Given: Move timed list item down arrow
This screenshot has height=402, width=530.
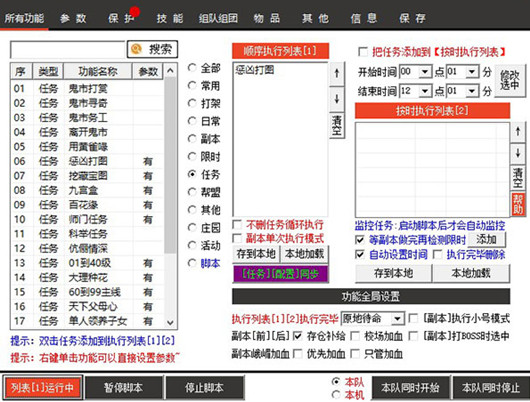Looking at the screenshot, I should pyautogui.click(x=517, y=153).
